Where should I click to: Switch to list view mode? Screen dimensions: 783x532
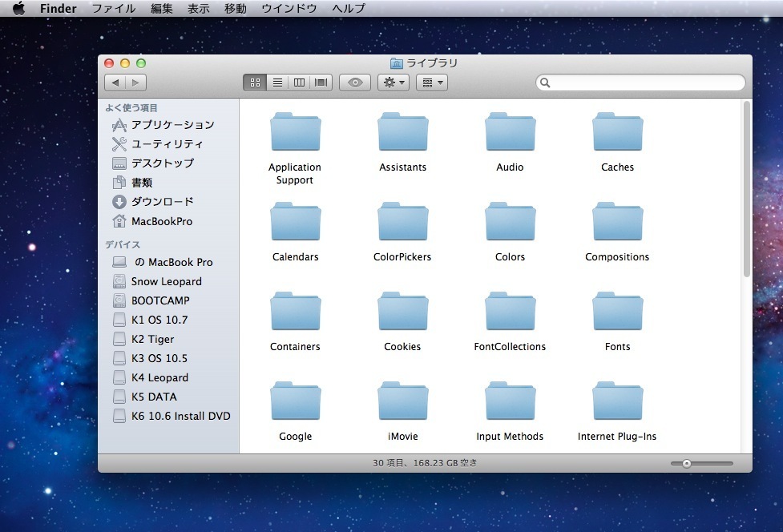tap(277, 83)
